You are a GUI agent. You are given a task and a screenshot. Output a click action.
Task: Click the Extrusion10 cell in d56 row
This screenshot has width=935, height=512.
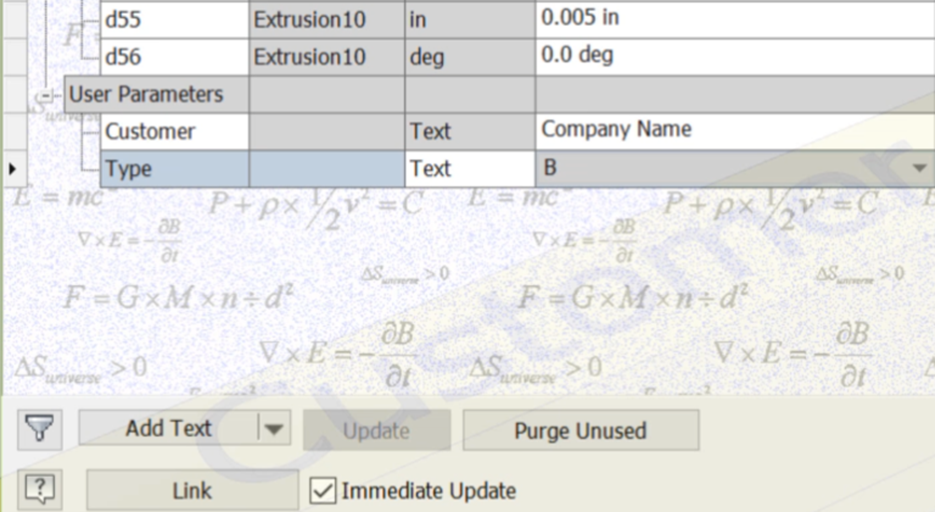[x=327, y=57]
